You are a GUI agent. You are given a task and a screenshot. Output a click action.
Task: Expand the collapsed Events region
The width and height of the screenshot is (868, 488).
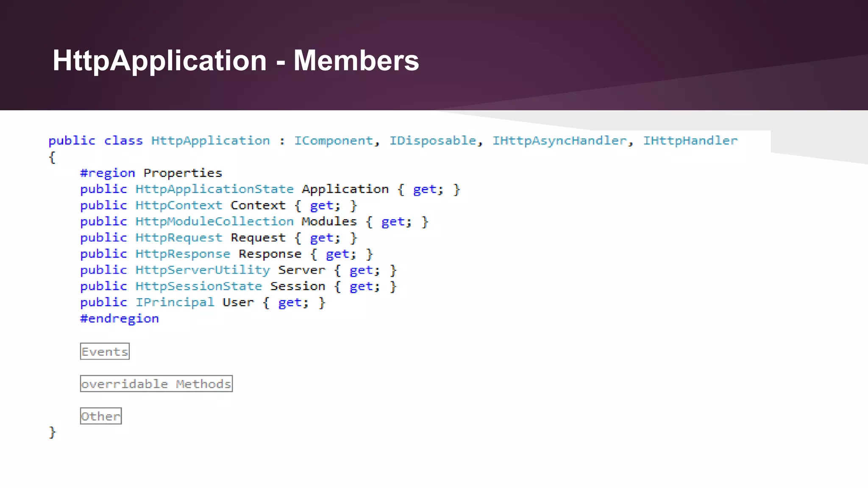[105, 352]
